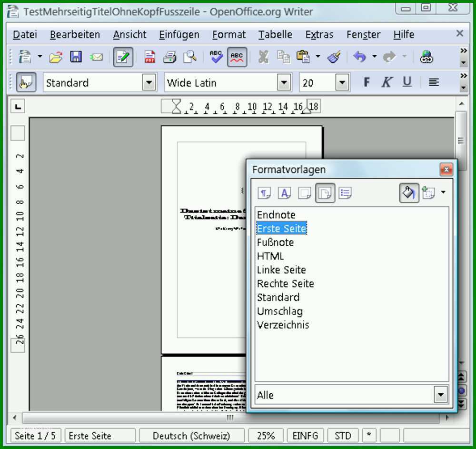The width and height of the screenshot is (476, 449).
Task: Click the tab stop type selector on ruler
Action: tap(18, 107)
